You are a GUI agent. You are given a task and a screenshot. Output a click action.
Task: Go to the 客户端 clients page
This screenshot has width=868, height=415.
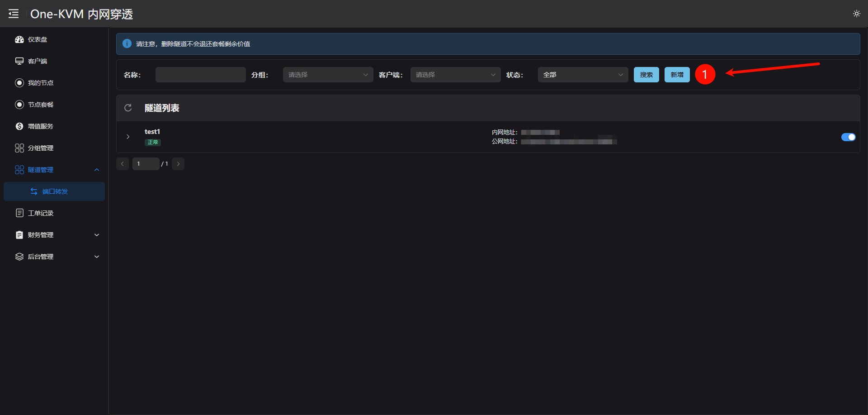click(x=38, y=61)
